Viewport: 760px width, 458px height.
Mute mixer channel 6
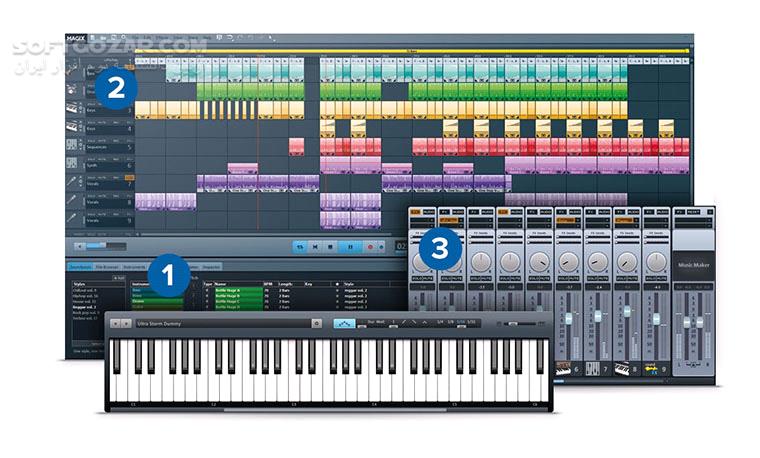[x=573, y=279]
